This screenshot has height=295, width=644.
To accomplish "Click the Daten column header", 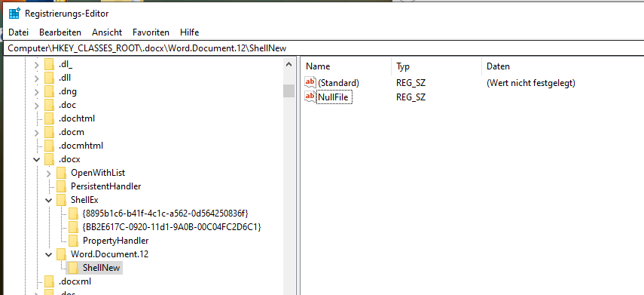I will click(x=563, y=66).
